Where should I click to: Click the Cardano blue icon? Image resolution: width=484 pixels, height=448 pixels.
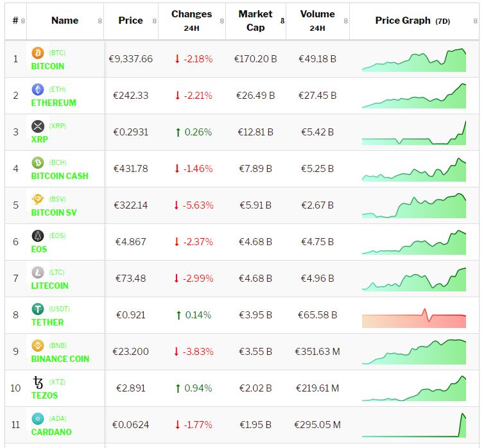[38, 418]
